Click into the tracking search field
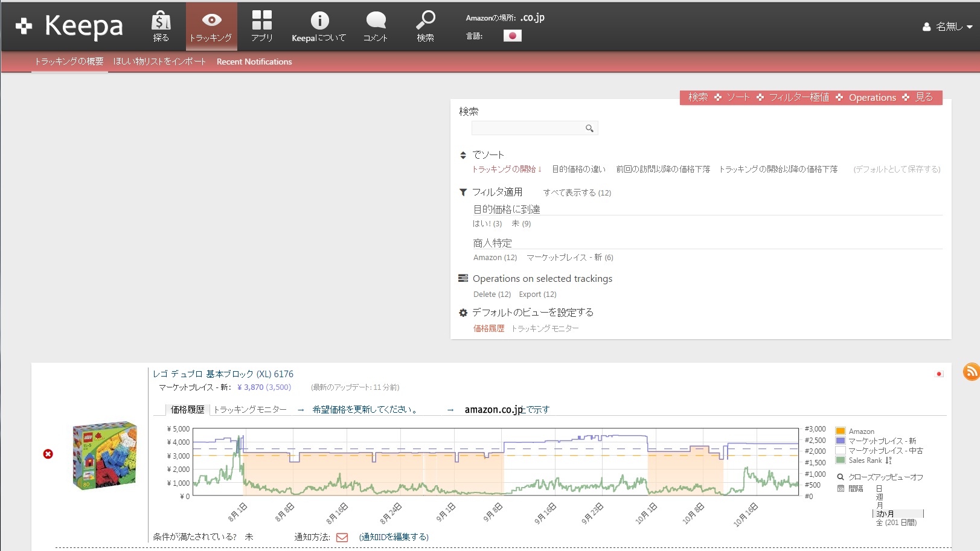 [534, 128]
